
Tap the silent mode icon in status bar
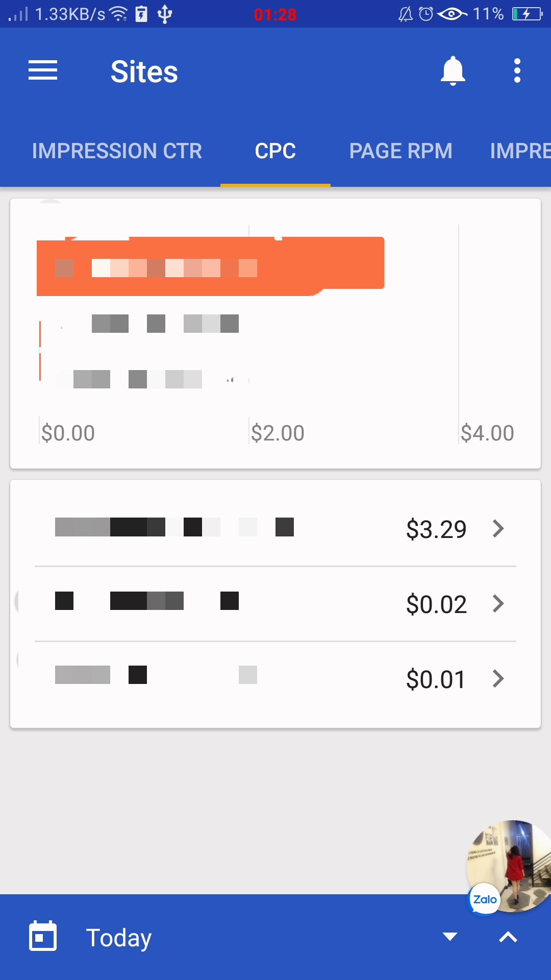point(406,14)
